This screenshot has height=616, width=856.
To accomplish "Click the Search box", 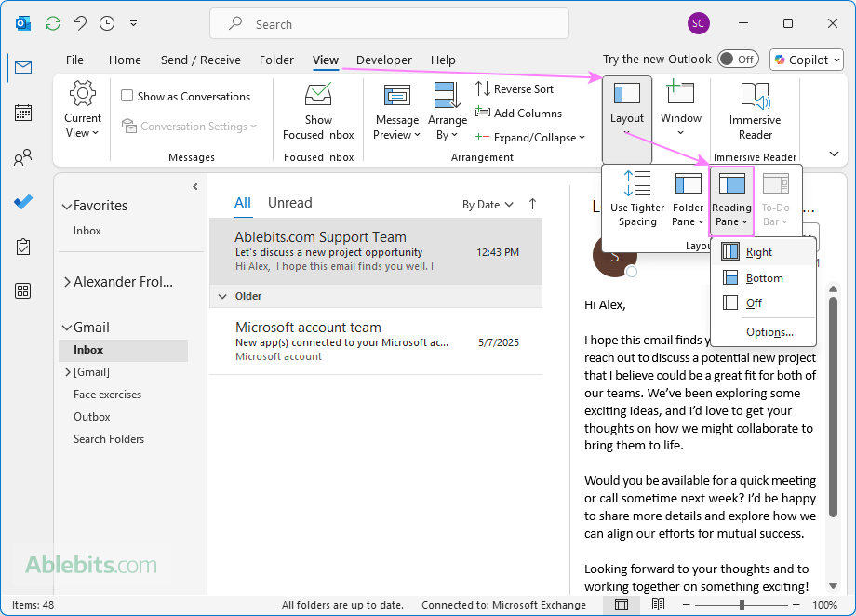I will click(389, 23).
